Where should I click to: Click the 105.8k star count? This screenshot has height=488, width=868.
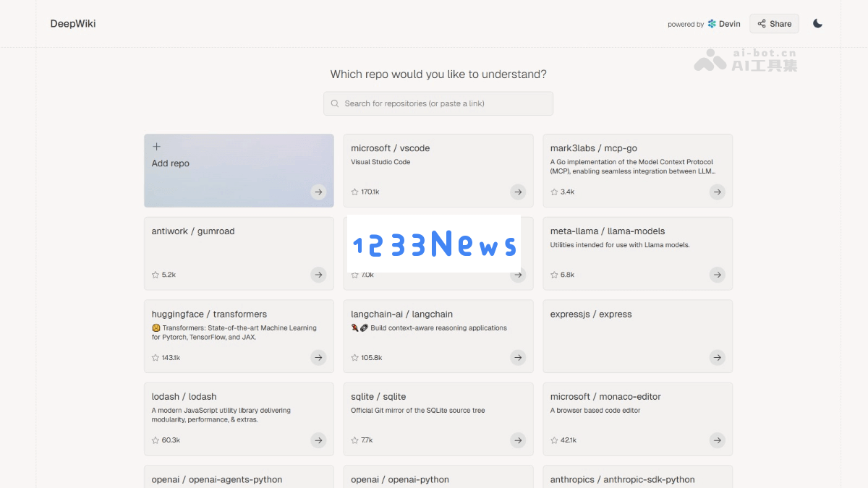click(x=372, y=358)
